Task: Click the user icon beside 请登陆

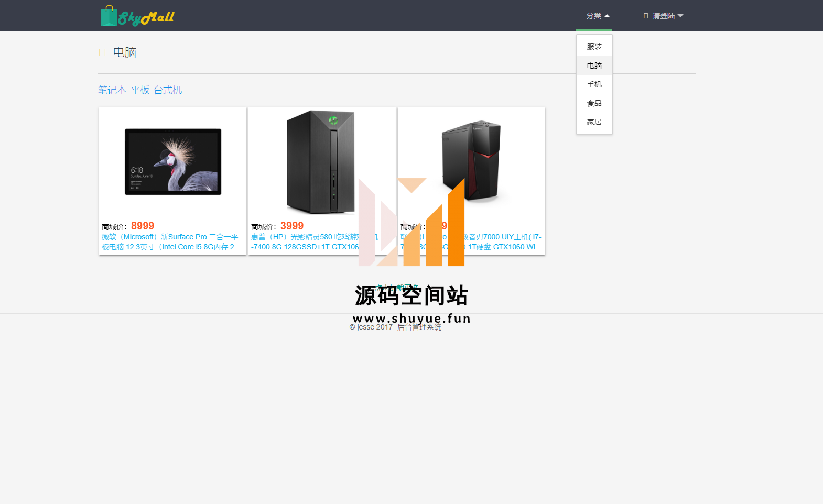Action: pyautogui.click(x=646, y=16)
